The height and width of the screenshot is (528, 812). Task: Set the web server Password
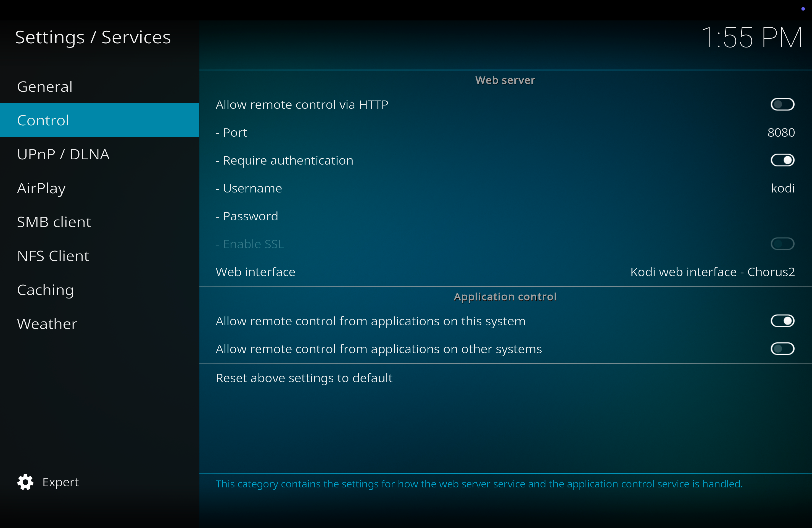(x=505, y=216)
